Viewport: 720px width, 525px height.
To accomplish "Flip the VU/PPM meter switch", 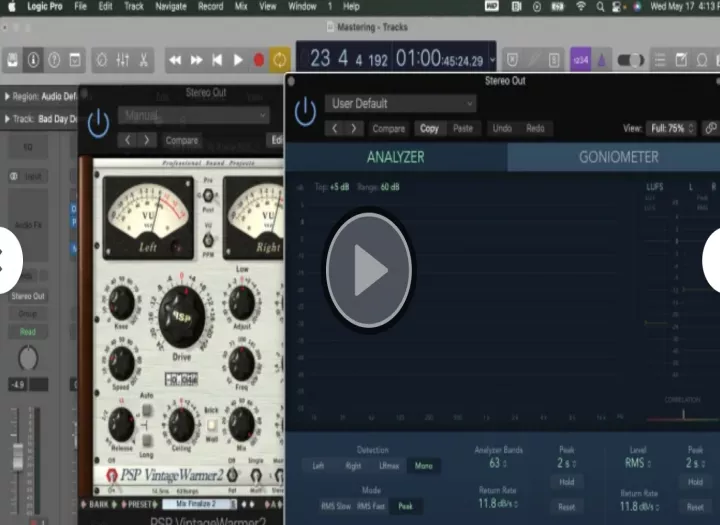I will click(208, 240).
